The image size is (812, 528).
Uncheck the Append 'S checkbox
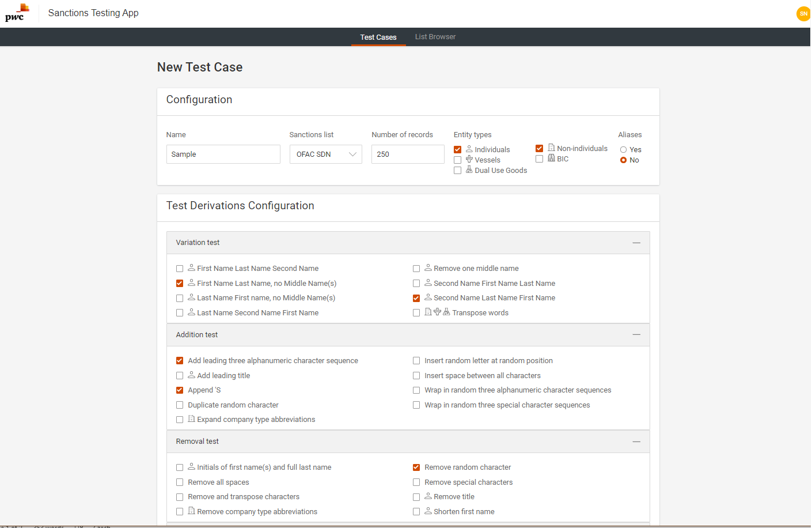tap(180, 390)
